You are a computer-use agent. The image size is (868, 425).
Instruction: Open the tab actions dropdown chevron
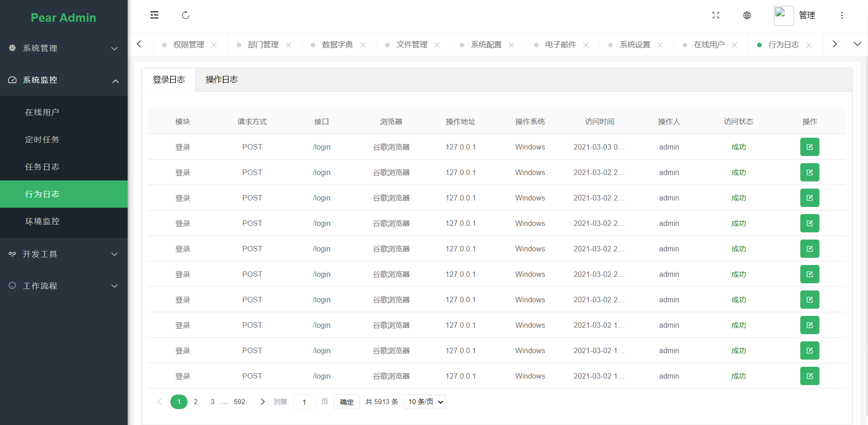857,44
